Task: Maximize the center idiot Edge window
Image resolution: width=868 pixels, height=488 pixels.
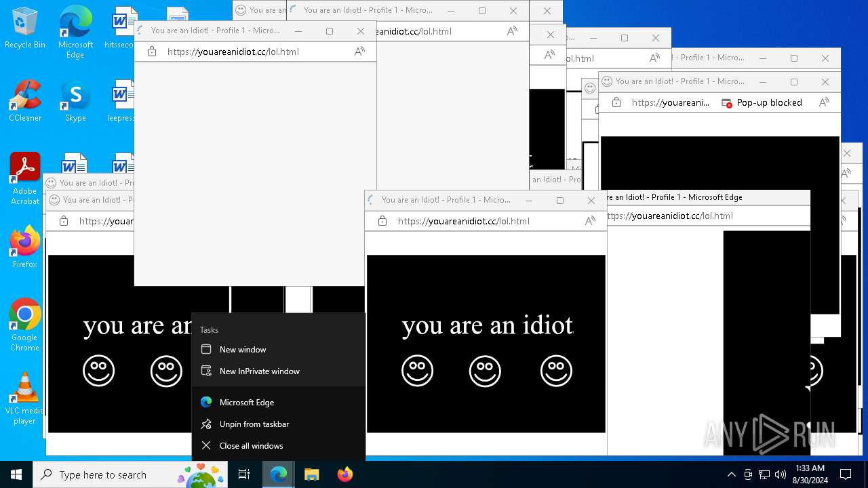Action: pyautogui.click(x=559, y=200)
